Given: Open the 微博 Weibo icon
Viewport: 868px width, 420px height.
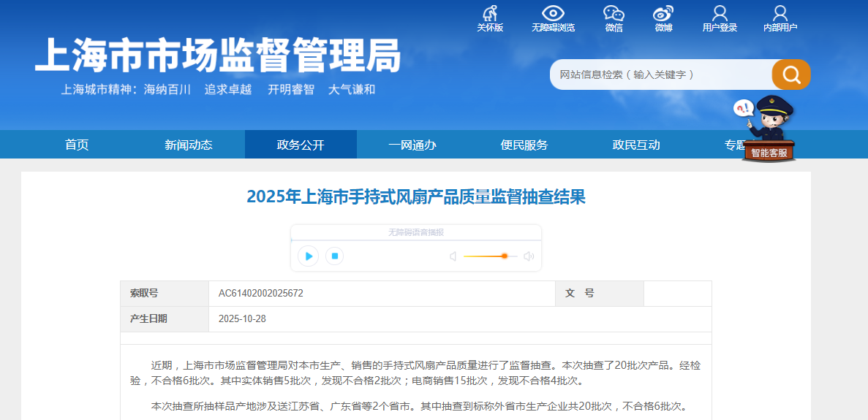Looking at the screenshot, I should coord(663,13).
